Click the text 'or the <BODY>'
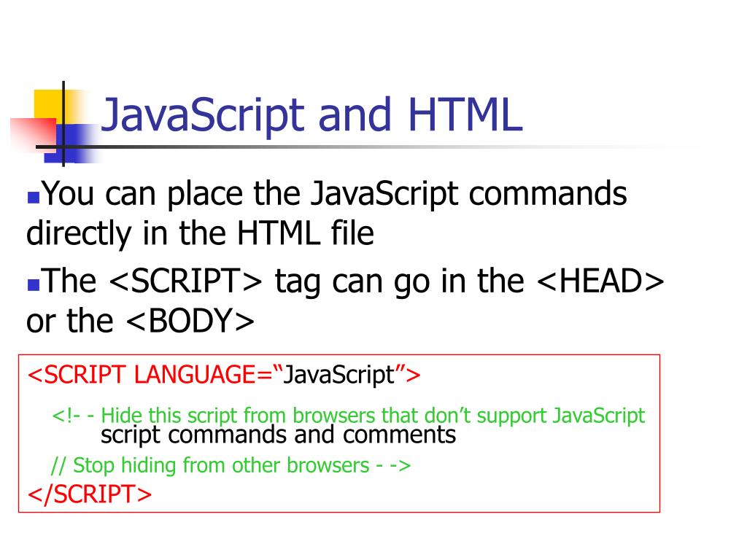The width and height of the screenshot is (747, 560). (x=140, y=321)
